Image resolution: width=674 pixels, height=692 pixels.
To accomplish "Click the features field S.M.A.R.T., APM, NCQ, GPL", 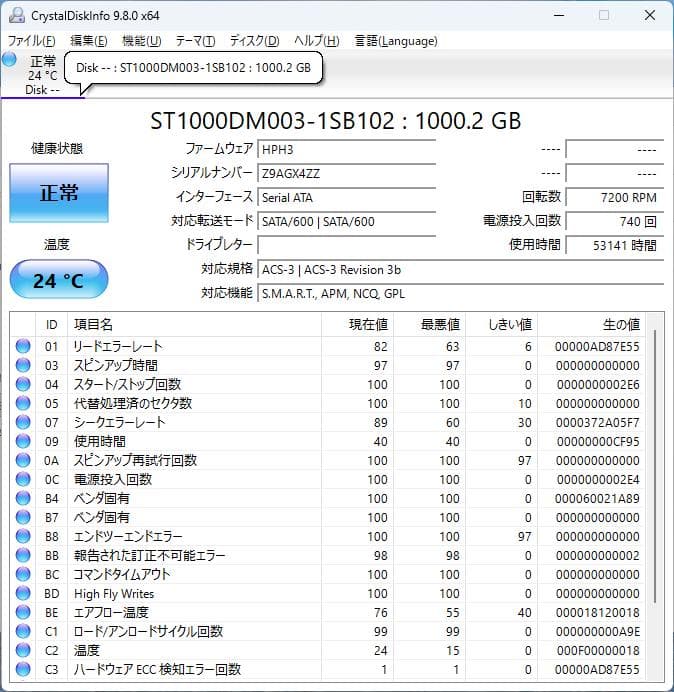I will [460, 293].
